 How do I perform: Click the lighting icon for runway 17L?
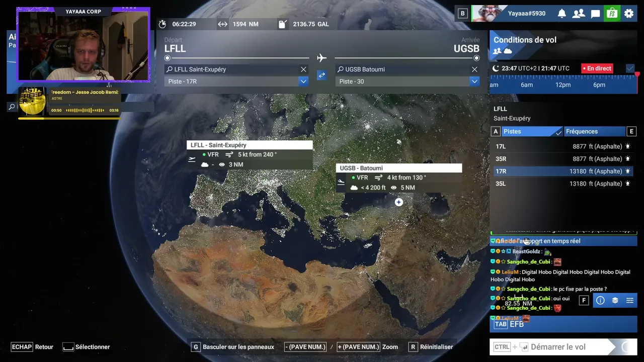pos(627,146)
